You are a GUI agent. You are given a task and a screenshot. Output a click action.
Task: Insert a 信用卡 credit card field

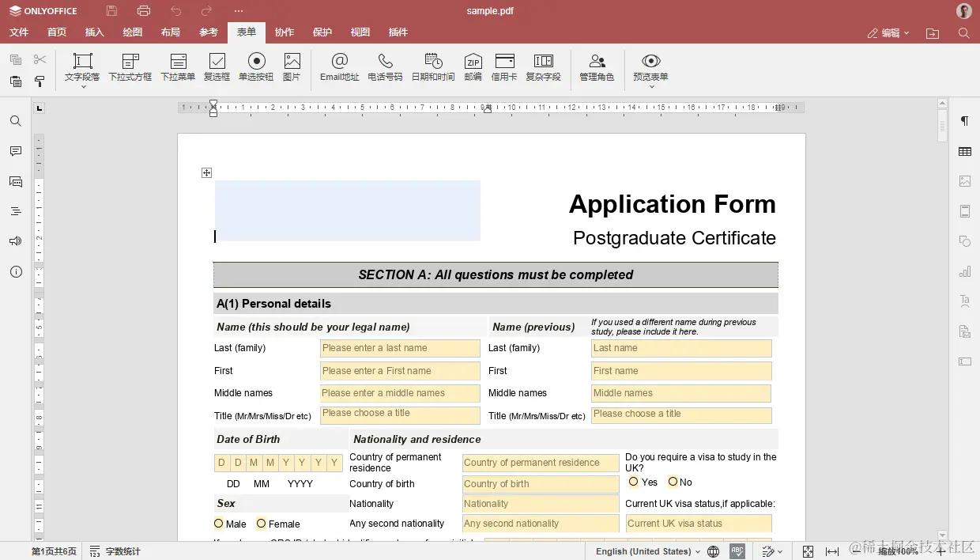click(504, 67)
